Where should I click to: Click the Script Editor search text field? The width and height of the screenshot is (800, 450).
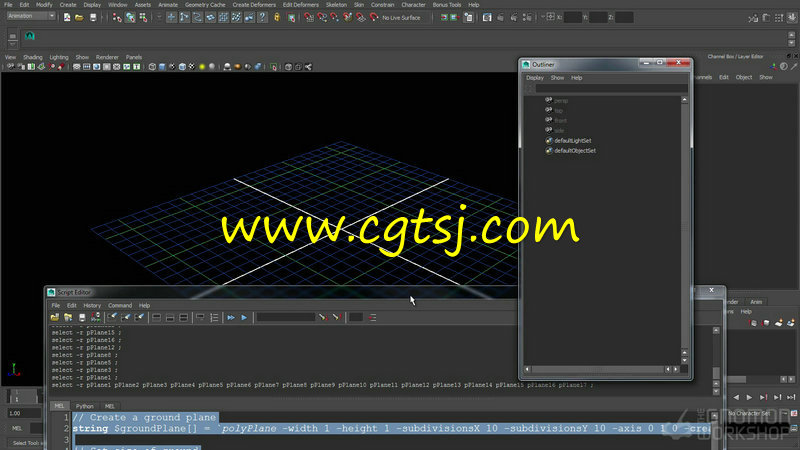coord(286,317)
